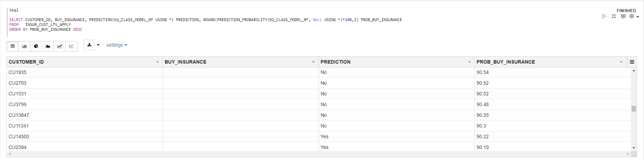Switch to bar chart view
This screenshot has height=160, width=644.
point(25,46)
